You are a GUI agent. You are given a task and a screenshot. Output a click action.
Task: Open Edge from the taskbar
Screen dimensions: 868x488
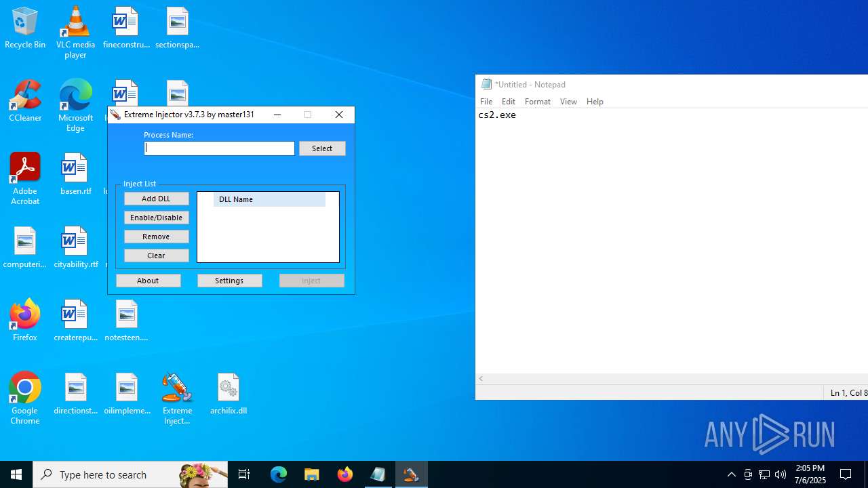[279, 474]
